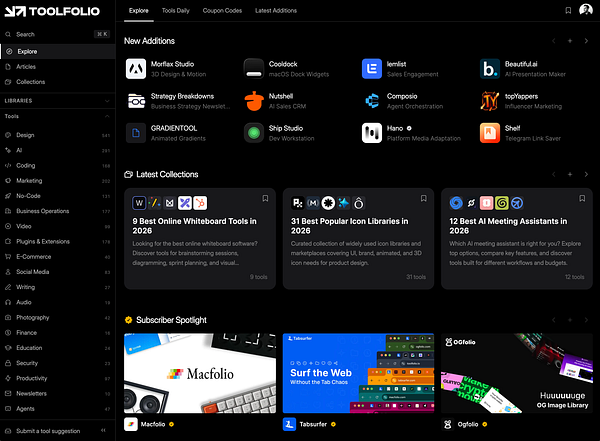This screenshot has width=600, height=441.
Task: Open '31 Best Popular Icon Libraries' title
Action: pyautogui.click(x=349, y=226)
